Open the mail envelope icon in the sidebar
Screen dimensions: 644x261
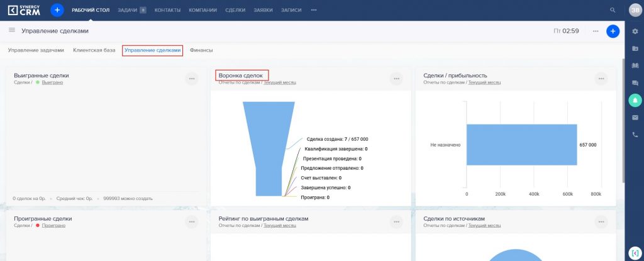click(635, 118)
